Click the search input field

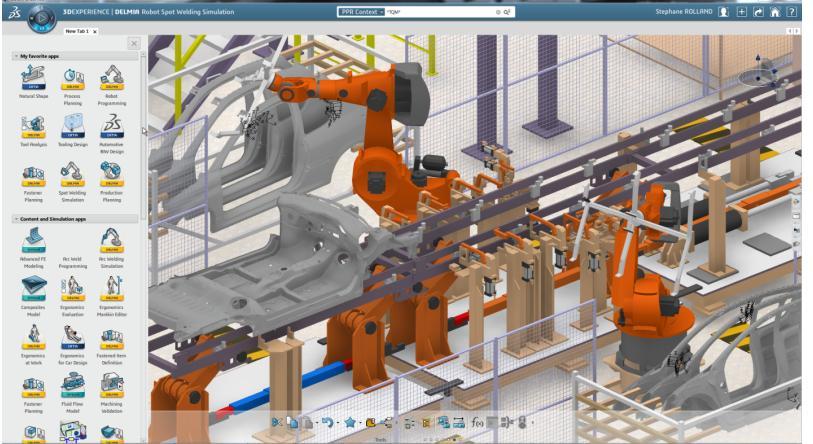[x=440, y=12]
